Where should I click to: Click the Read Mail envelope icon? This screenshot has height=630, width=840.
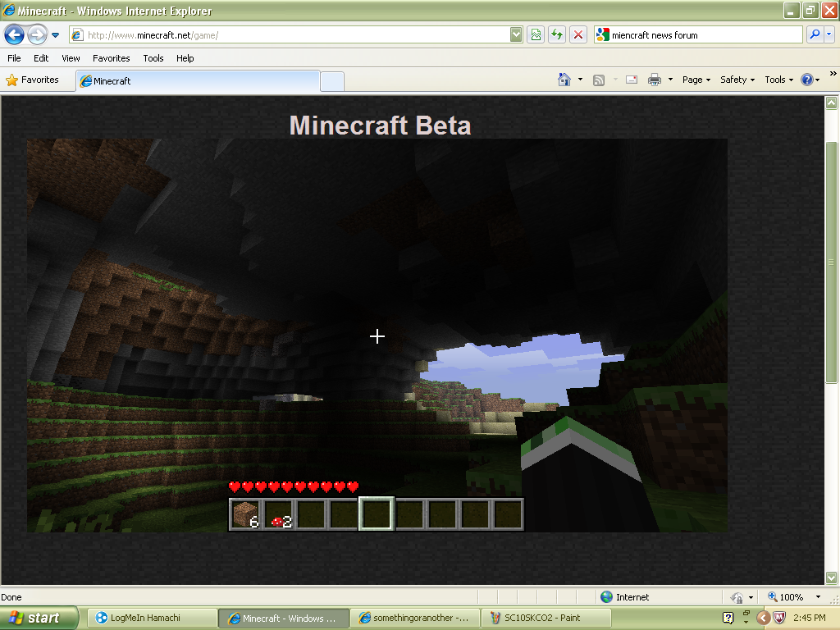(x=632, y=80)
